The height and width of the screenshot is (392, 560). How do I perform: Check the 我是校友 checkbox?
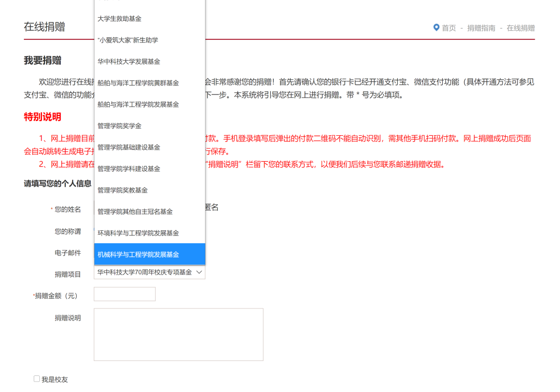point(37,379)
